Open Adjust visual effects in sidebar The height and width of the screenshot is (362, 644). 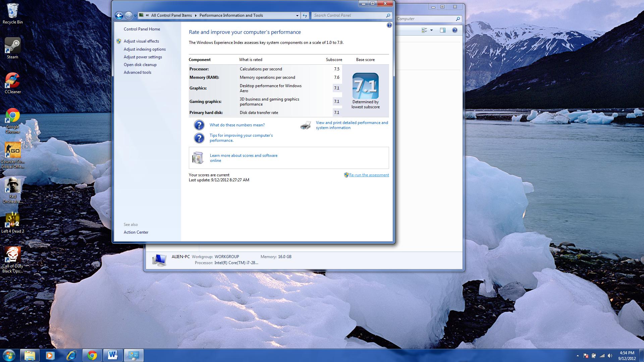tap(141, 41)
